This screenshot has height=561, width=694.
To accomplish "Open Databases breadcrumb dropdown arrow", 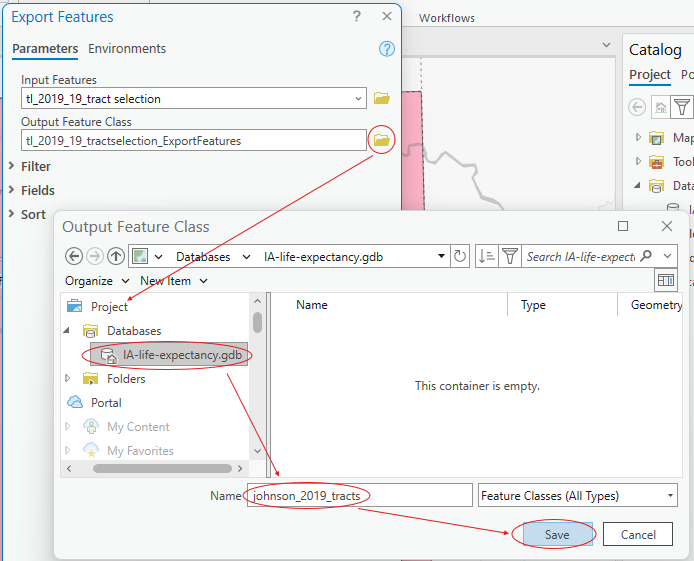I will (247, 257).
